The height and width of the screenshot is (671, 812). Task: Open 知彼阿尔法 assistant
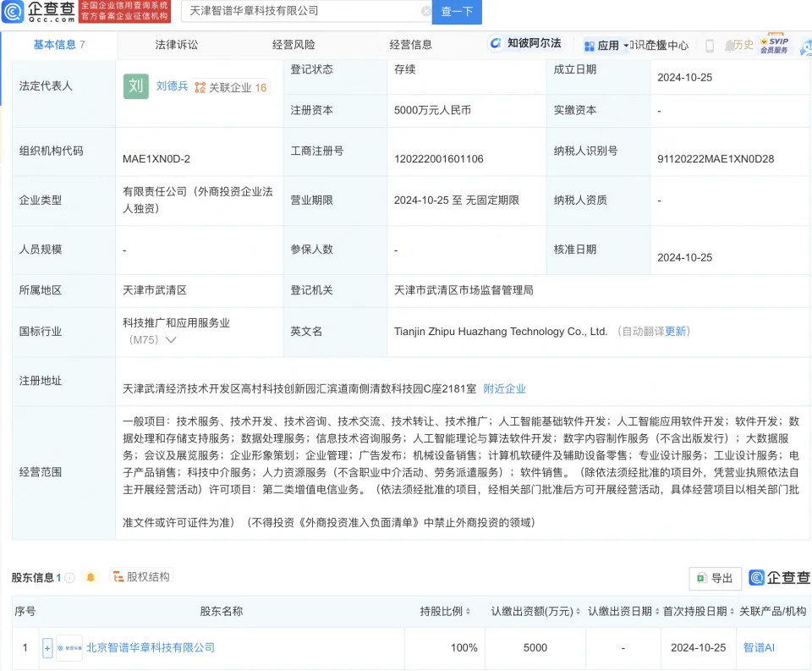[525, 43]
